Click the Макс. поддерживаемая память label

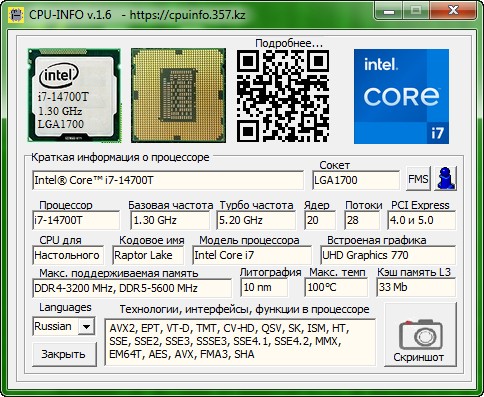tap(119, 273)
